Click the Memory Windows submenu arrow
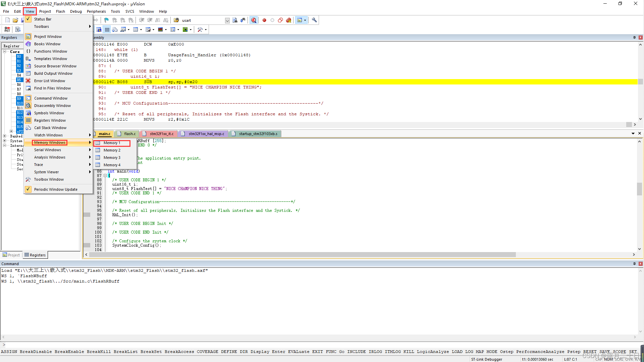This screenshot has width=644, height=362. point(89,142)
